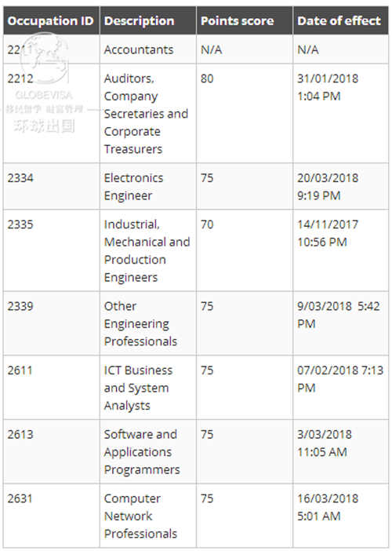This screenshot has height=551, width=392.
Task: Select the points score 80 cell
Action: pyautogui.click(x=245, y=114)
